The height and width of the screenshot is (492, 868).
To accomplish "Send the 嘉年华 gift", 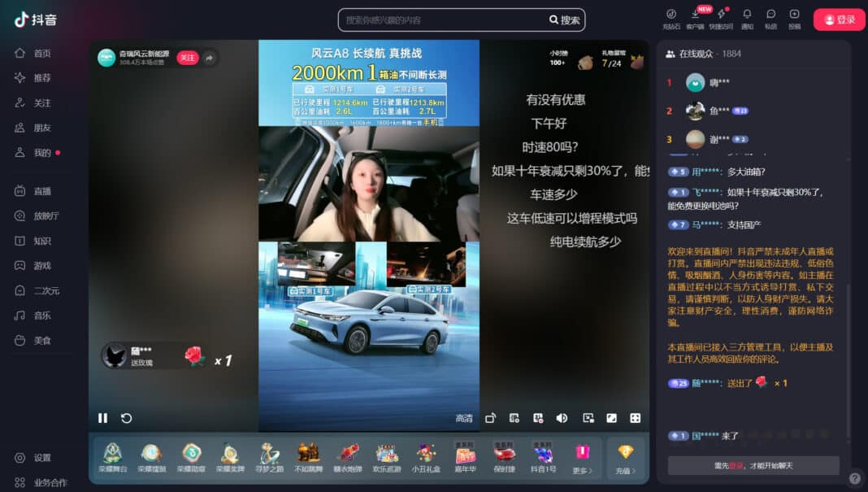I will point(465,458).
